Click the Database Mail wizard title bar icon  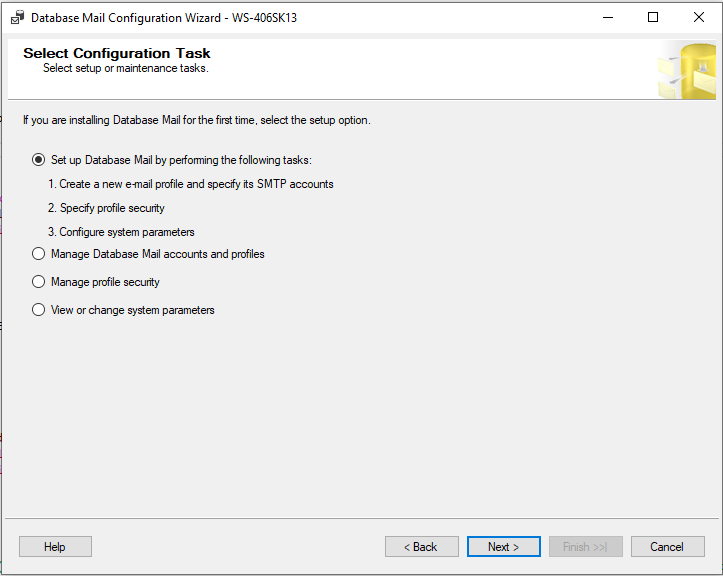(x=18, y=18)
